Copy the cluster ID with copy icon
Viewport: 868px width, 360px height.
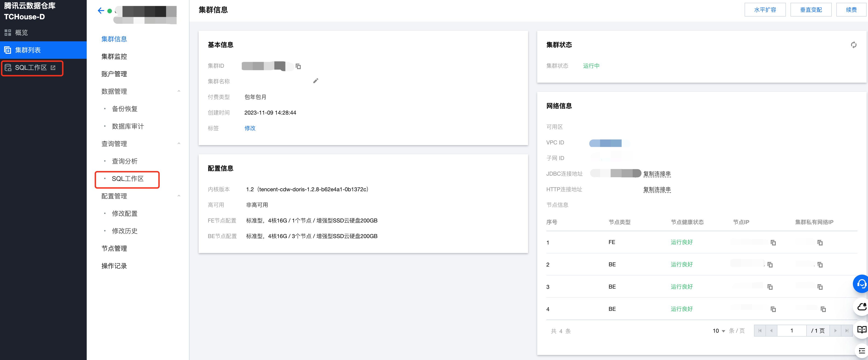click(298, 66)
